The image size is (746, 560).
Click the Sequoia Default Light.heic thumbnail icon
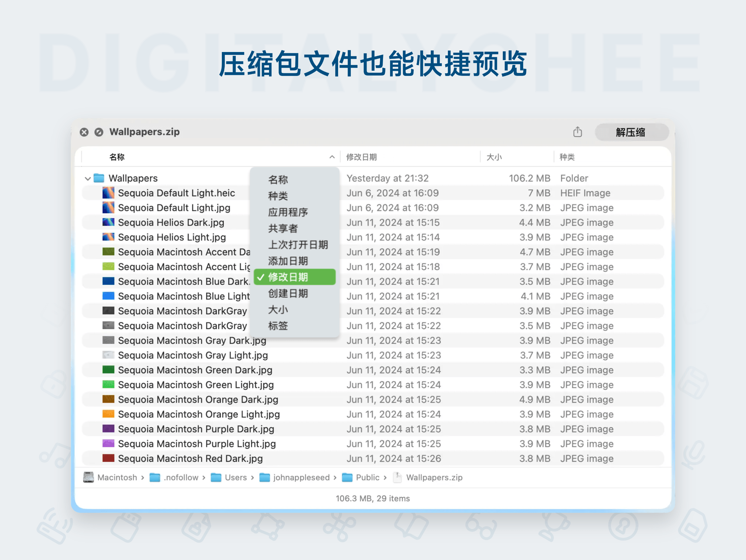(108, 192)
